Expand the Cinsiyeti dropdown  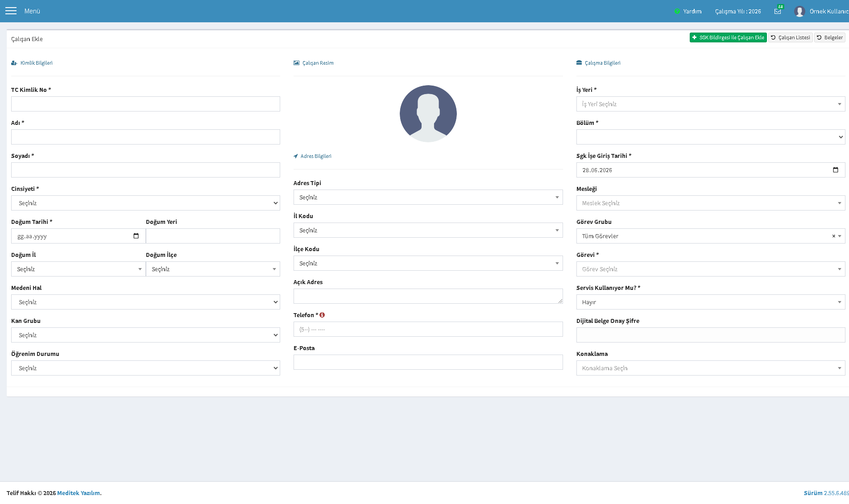[145, 203]
